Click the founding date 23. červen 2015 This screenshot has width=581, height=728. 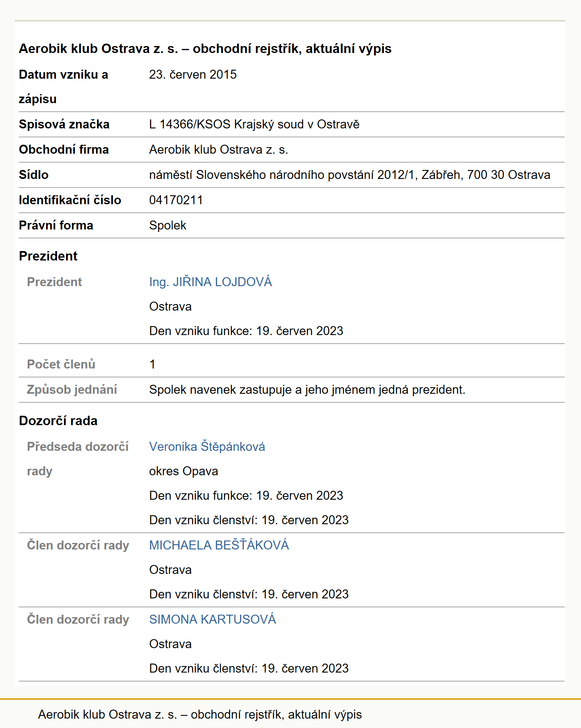pos(193,75)
